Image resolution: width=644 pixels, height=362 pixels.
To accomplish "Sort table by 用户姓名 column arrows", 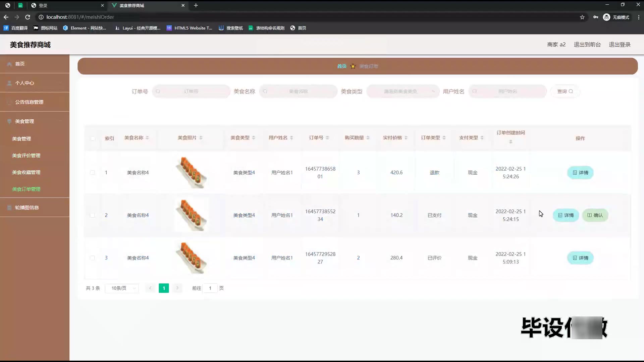I will pyautogui.click(x=291, y=138).
